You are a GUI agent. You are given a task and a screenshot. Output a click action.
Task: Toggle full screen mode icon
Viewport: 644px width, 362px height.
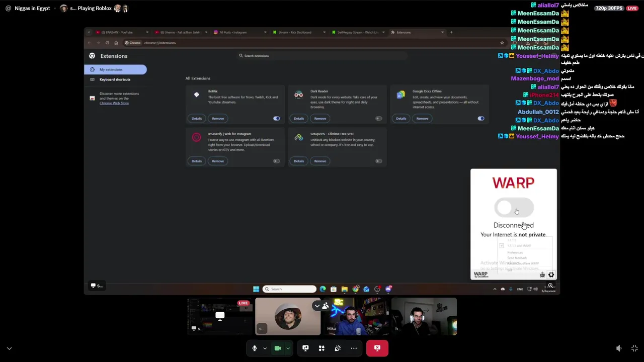pyautogui.click(x=634, y=348)
